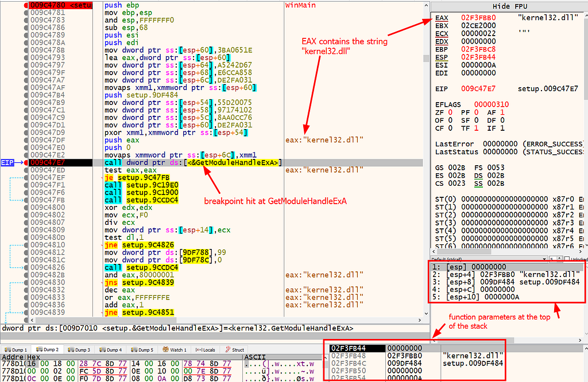Open the Struct tab
Screen dimensions: 588x382
coord(234,350)
